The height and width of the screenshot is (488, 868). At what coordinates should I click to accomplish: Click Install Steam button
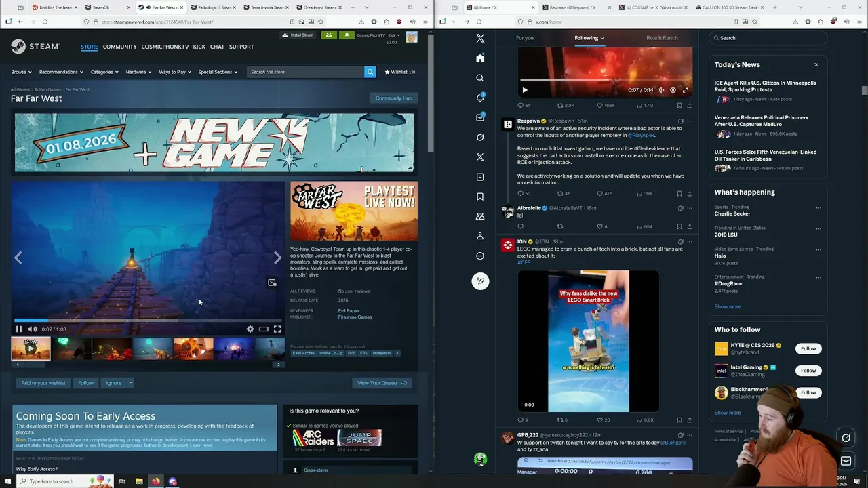(x=298, y=35)
